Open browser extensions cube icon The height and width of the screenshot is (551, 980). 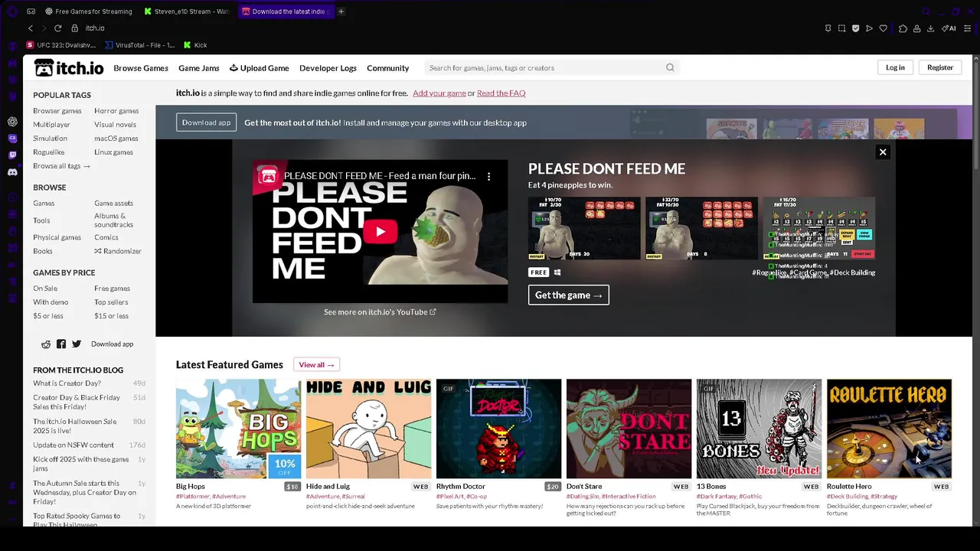(903, 28)
